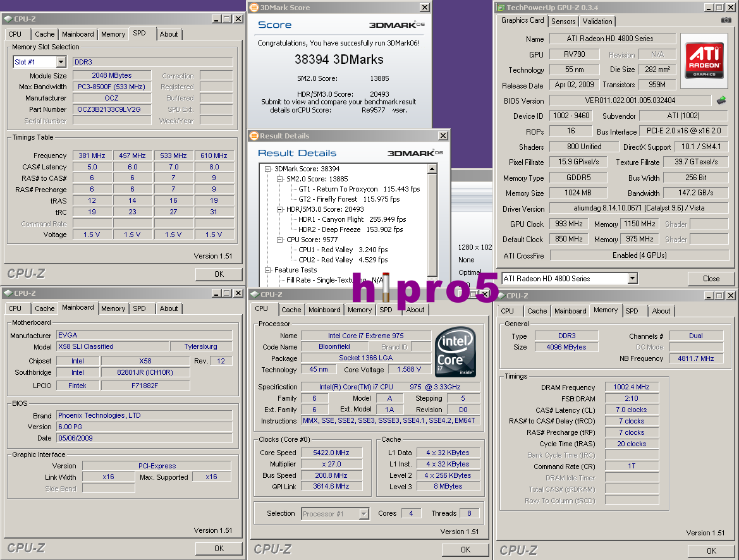Click the DRAM Frequency value 1002.4 MHz
This screenshot has height=560, width=739.
[x=632, y=387]
